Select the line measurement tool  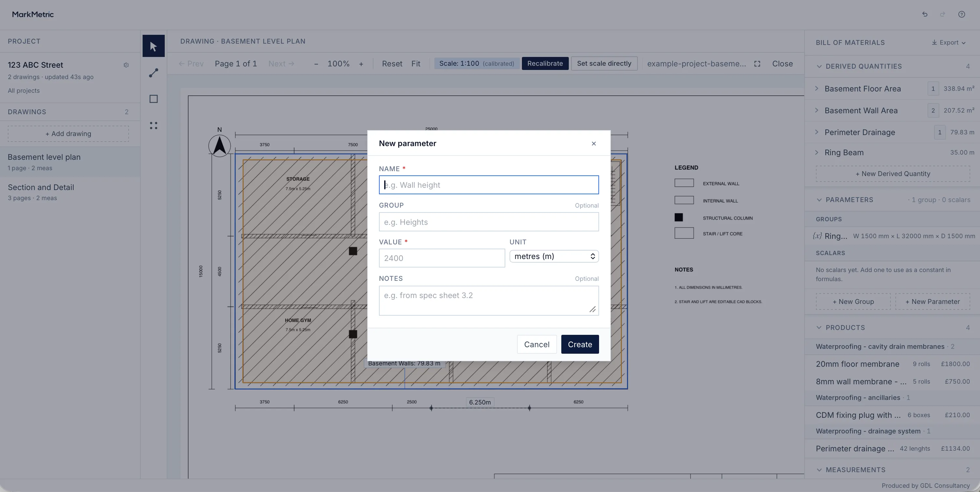click(153, 73)
